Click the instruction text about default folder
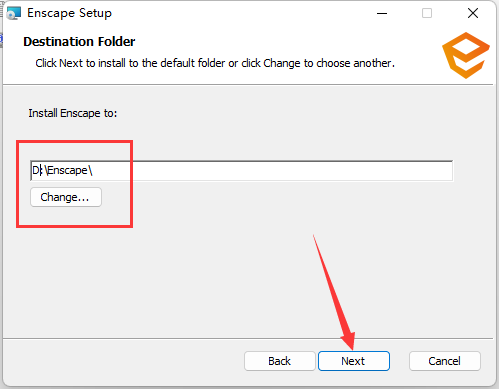The width and height of the screenshot is (499, 389). pos(215,63)
